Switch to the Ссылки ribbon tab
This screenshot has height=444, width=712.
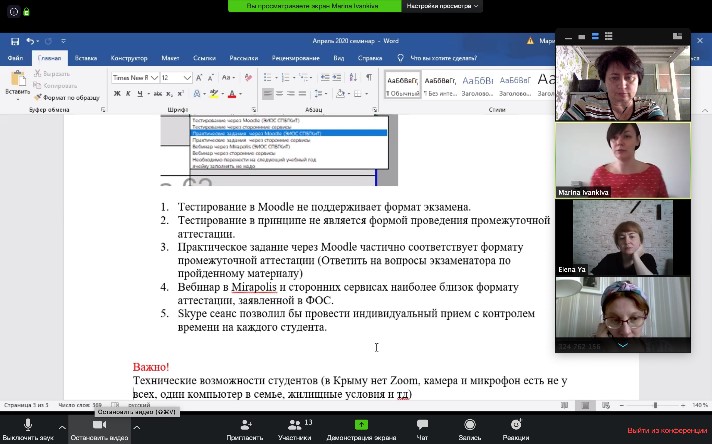pyautogui.click(x=204, y=58)
